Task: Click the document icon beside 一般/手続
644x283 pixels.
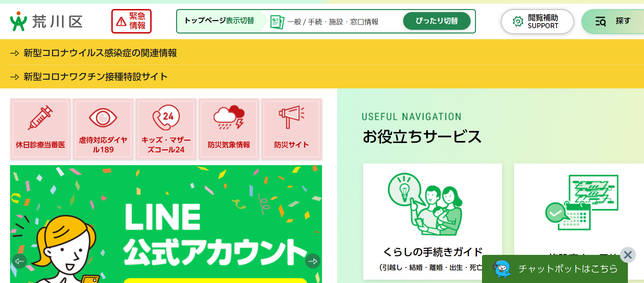Action: click(277, 22)
